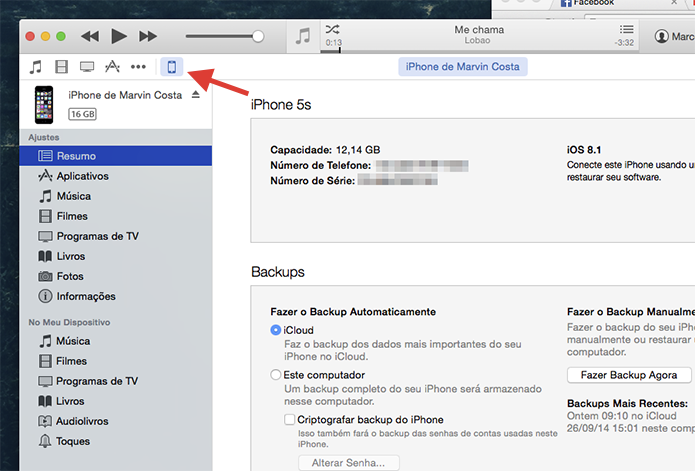Open the TV Shows library icon in toolbar
695x471 pixels.
87,67
